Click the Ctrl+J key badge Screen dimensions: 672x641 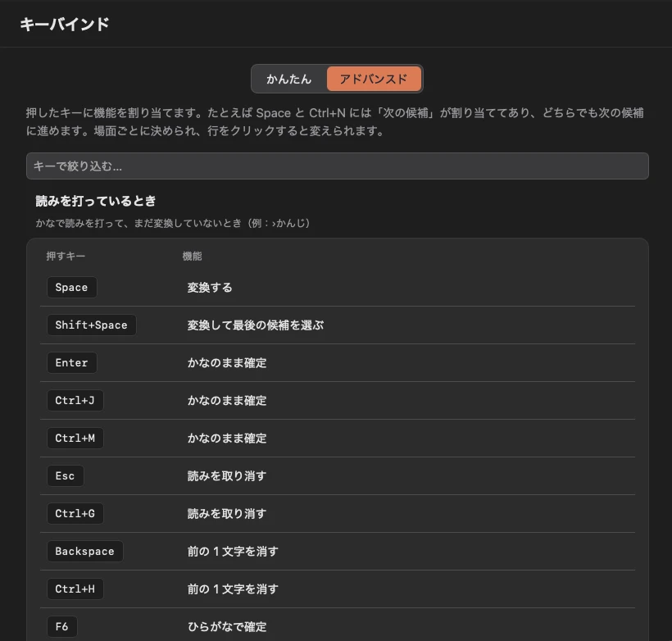pos(75,401)
